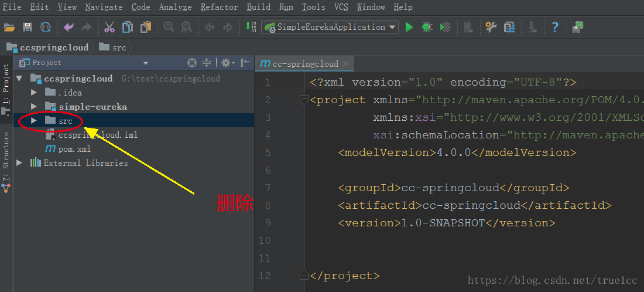
Task: Toggle the 1: Project side tool window
Action: pos(6,90)
